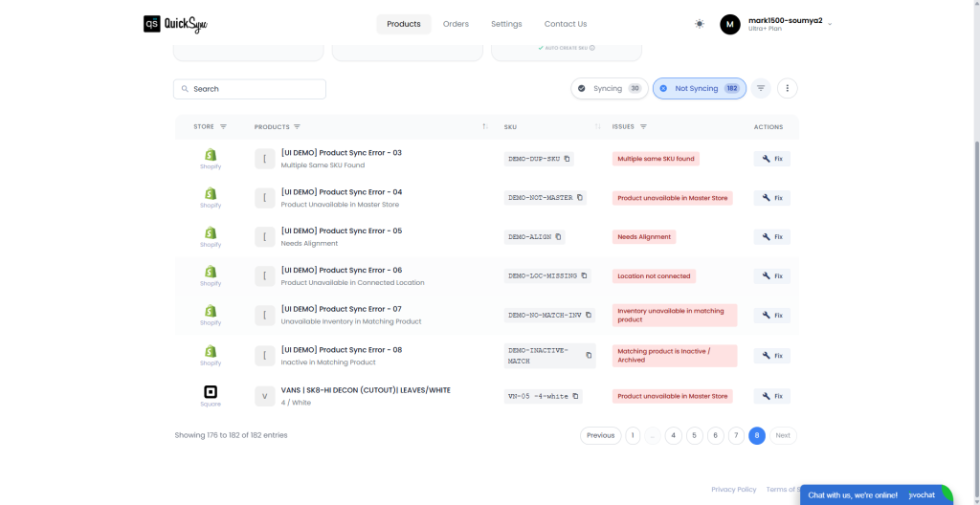Open the Privacy Policy link
This screenshot has width=980, height=505.
734,490
